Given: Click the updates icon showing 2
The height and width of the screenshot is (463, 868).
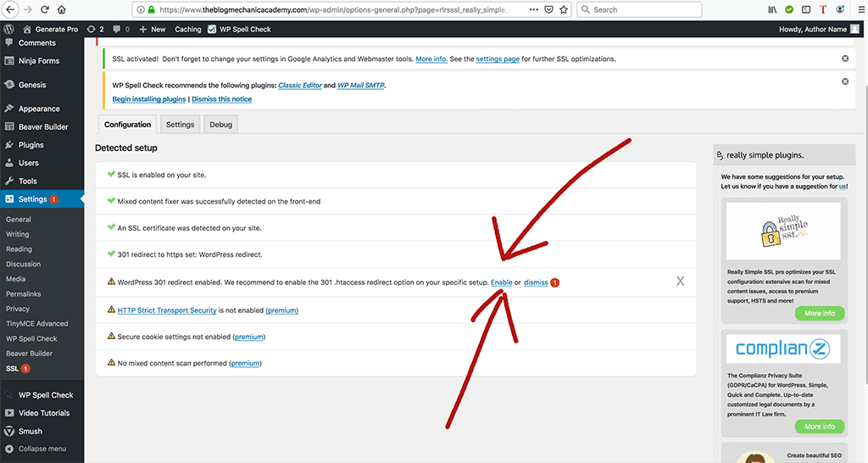Looking at the screenshot, I should click(x=96, y=29).
